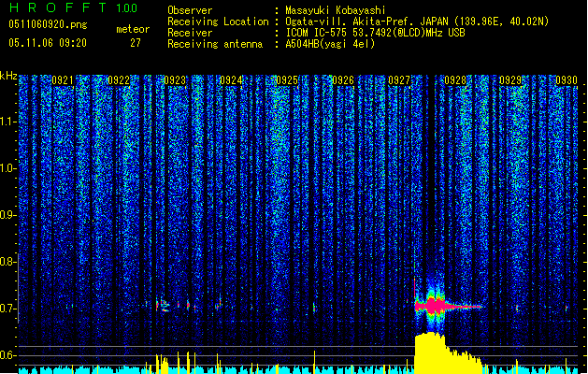The image size is (588, 374).
Task: Click the Ogata-vill. Akita-Pref. JAPAN location text
Action: pos(366,22)
